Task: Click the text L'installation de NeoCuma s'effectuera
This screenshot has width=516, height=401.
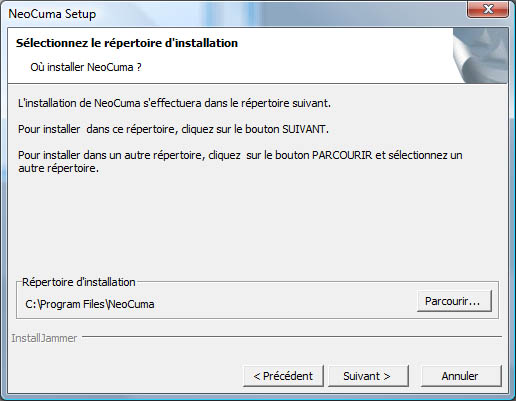Action: [x=174, y=103]
